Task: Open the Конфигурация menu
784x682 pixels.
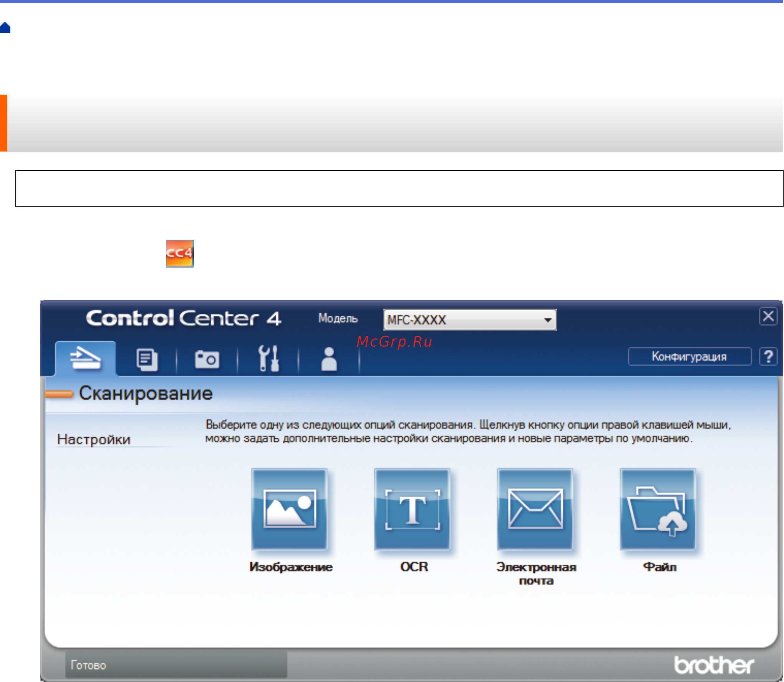Action: [x=689, y=357]
